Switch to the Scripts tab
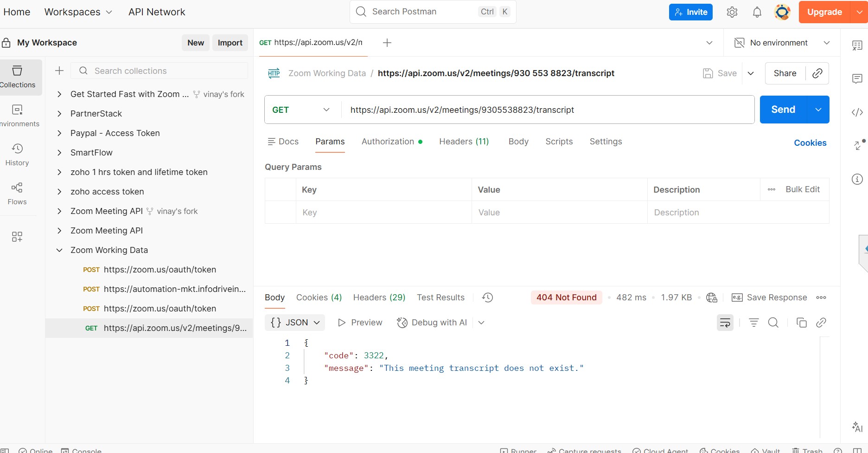Viewport: 868px width, 453px height. pyautogui.click(x=559, y=142)
